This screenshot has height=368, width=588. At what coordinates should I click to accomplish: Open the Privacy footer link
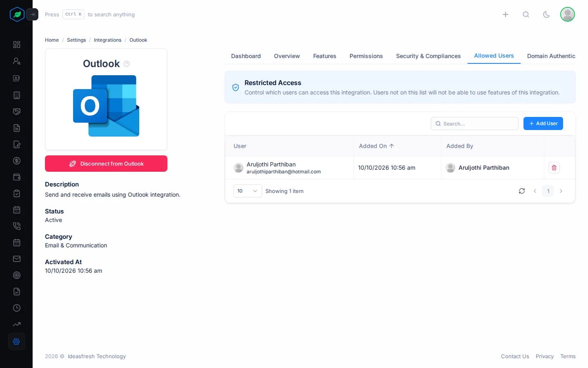tap(545, 357)
